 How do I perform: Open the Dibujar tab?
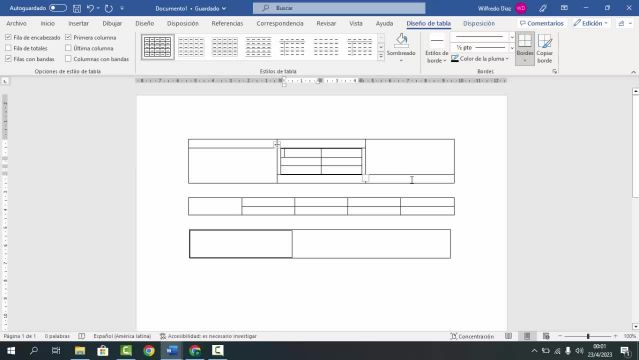point(112,24)
